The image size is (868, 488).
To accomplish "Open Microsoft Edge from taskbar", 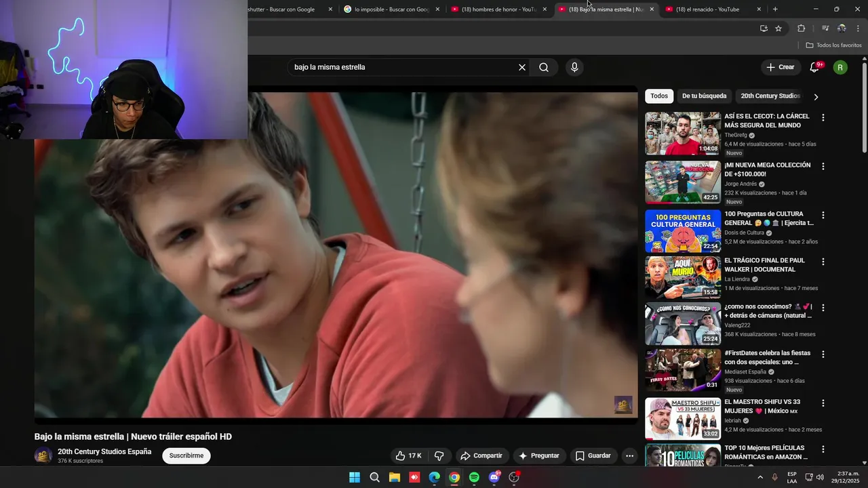I will point(434,477).
